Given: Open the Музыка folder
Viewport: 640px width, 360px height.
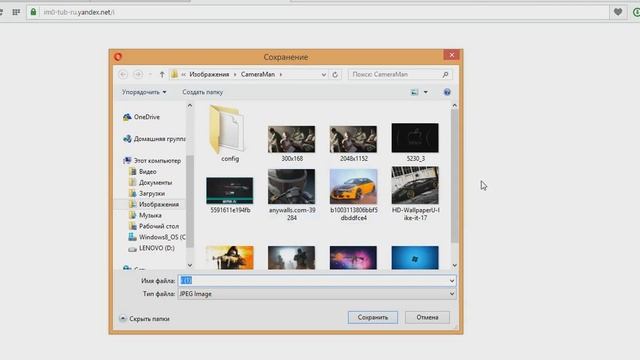Looking at the screenshot, I should 145,215.
